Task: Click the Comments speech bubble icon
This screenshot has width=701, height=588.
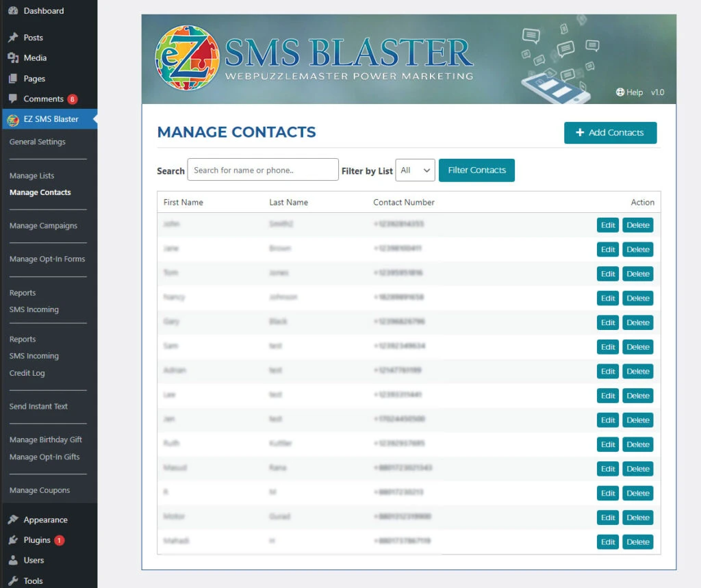Action: pos(13,99)
